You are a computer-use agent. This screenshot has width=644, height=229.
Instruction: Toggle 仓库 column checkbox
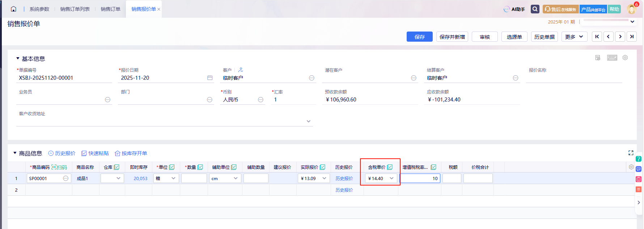116,167
